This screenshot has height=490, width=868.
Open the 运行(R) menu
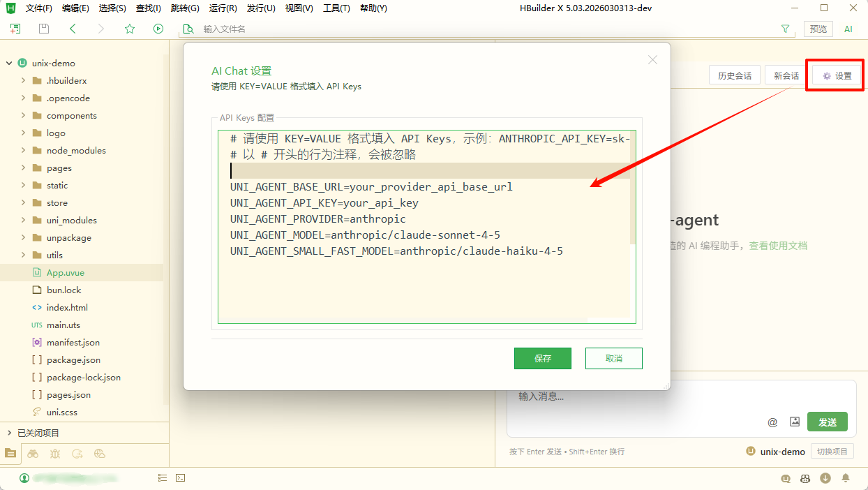pyautogui.click(x=223, y=8)
